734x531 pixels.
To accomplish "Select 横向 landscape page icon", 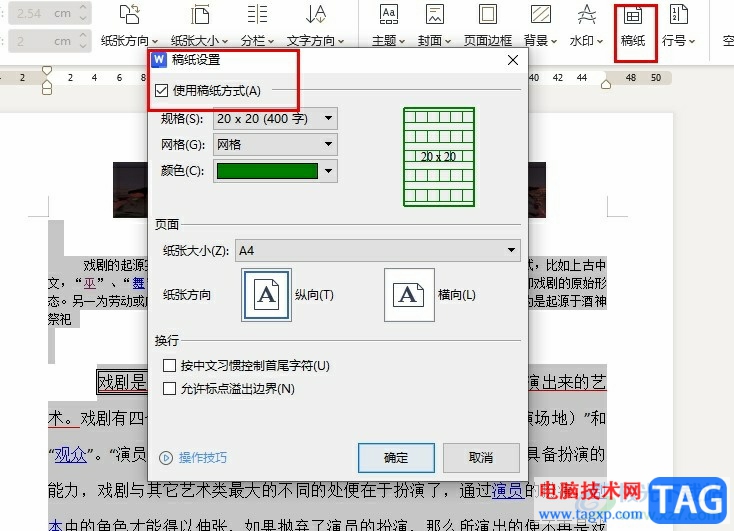I will pos(409,295).
